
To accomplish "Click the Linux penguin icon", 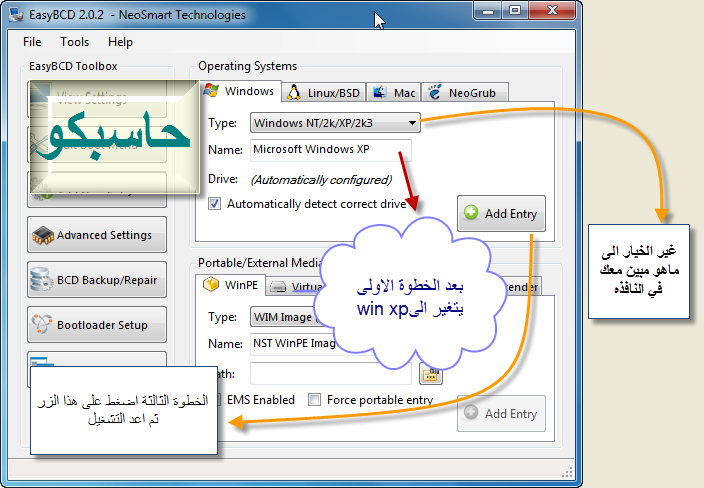I will tap(294, 92).
